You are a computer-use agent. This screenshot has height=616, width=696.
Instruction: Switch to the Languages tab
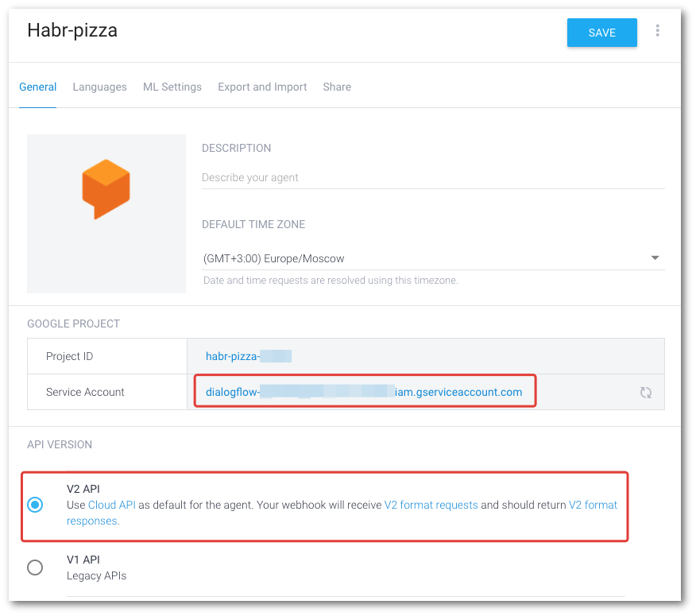click(x=99, y=87)
